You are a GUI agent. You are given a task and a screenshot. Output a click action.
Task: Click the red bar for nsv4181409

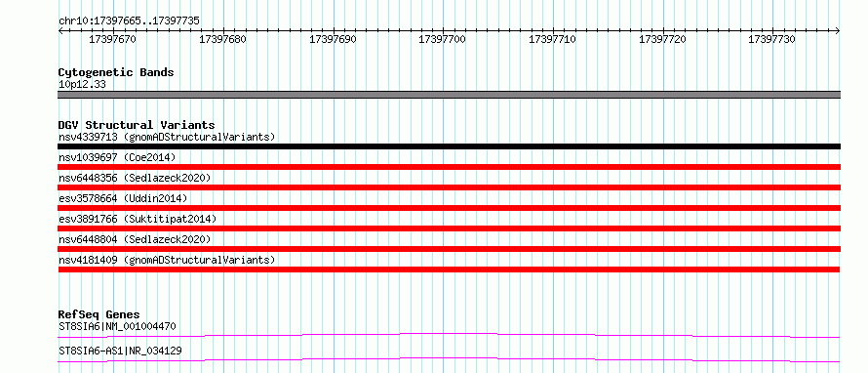pyautogui.click(x=449, y=269)
